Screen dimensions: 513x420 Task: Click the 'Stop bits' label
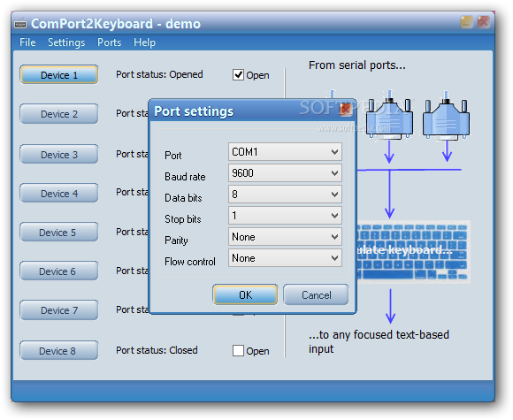(183, 219)
